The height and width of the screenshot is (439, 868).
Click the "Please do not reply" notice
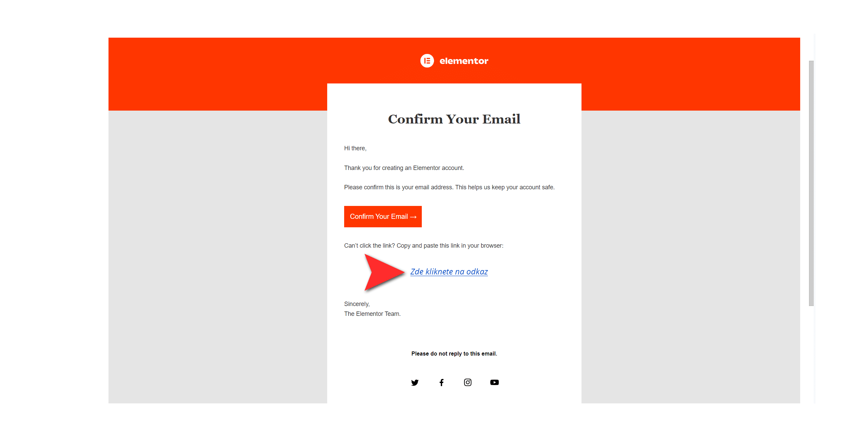(x=454, y=354)
